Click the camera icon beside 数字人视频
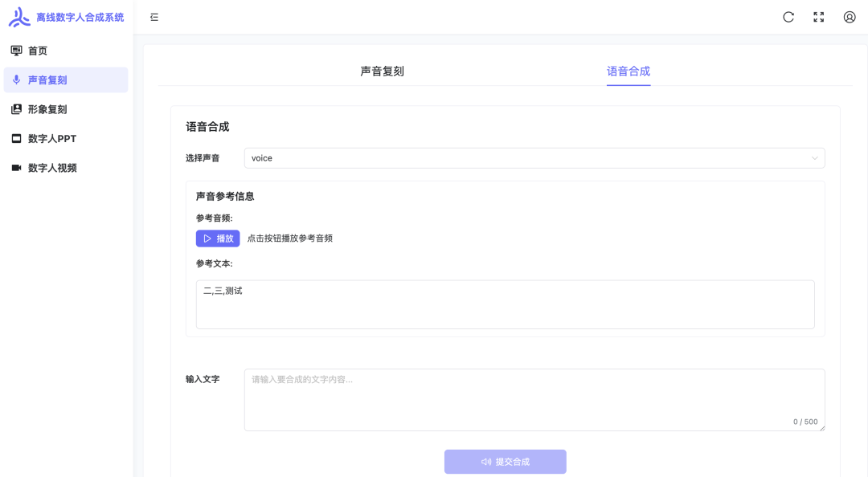The width and height of the screenshot is (868, 477). (x=17, y=168)
